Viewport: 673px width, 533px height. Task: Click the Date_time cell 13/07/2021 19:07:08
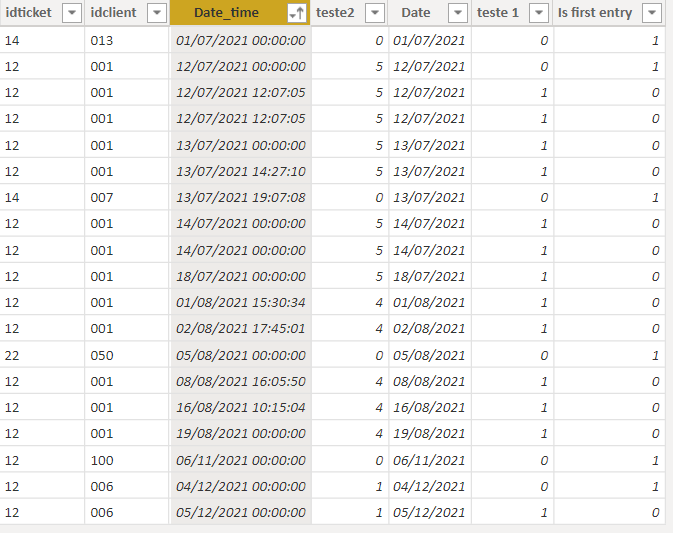tap(241, 197)
